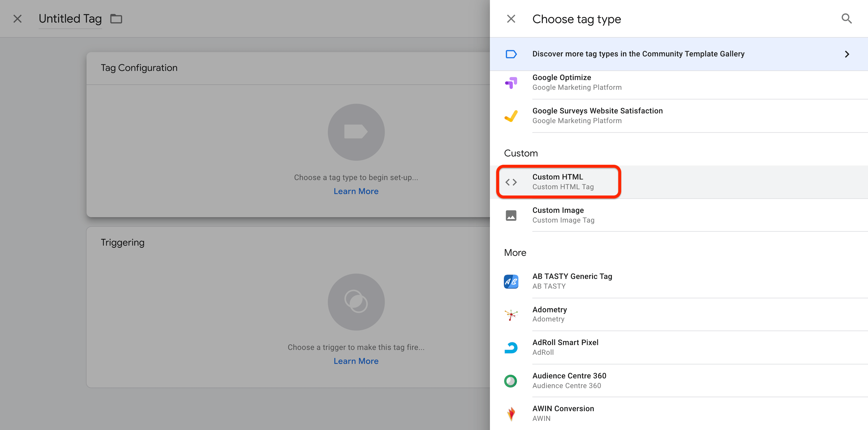
Task: Choose the AWIN Conversion flame icon
Action: pyautogui.click(x=511, y=413)
